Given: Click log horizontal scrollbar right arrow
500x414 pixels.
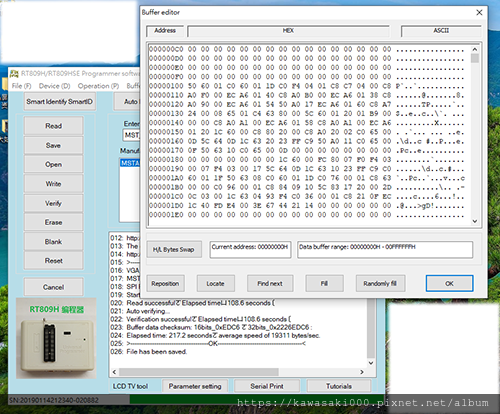Looking at the screenshot, I should click(362, 372).
